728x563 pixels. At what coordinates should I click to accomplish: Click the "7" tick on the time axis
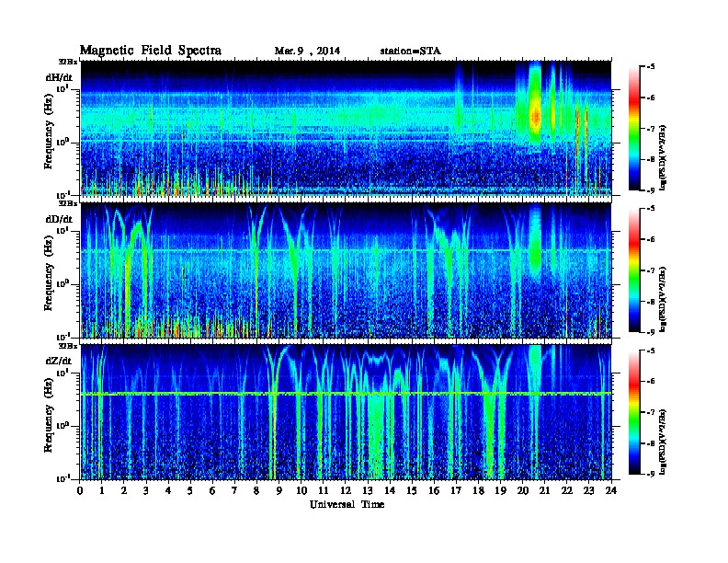click(234, 490)
